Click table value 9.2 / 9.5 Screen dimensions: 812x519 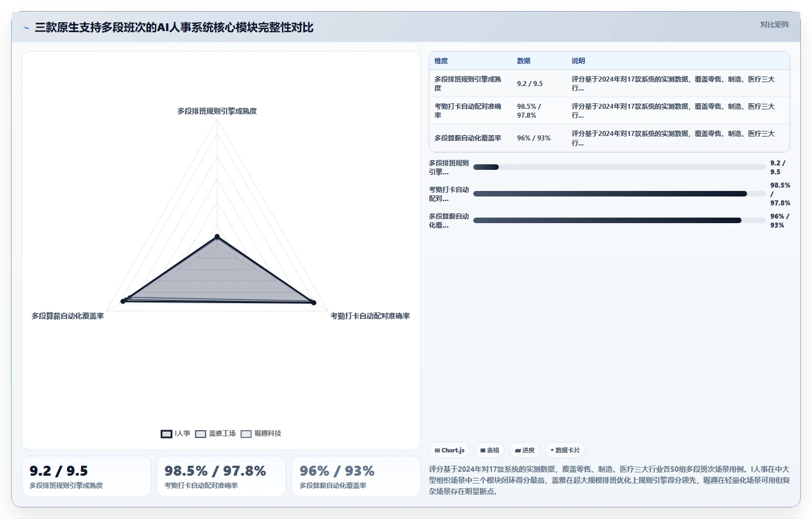[530, 84]
